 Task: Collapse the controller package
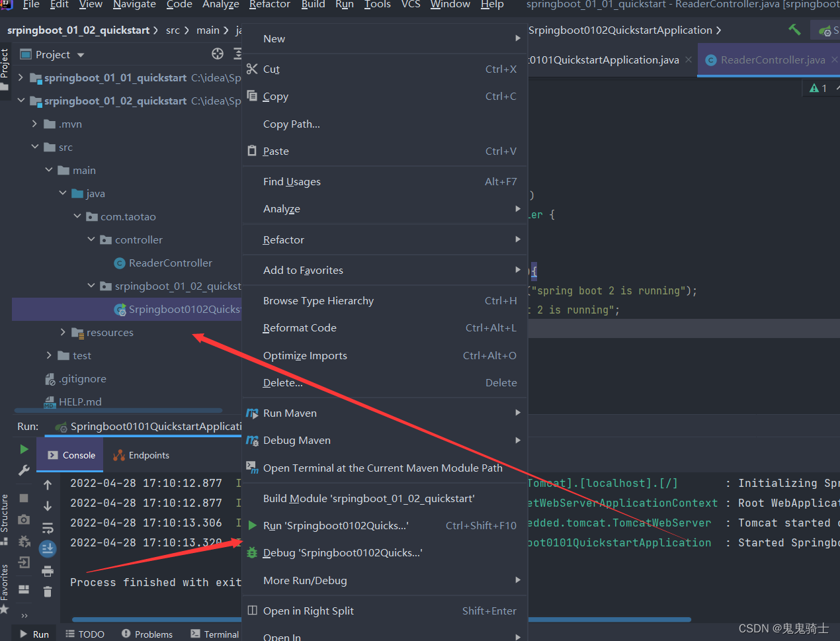point(91,239)
